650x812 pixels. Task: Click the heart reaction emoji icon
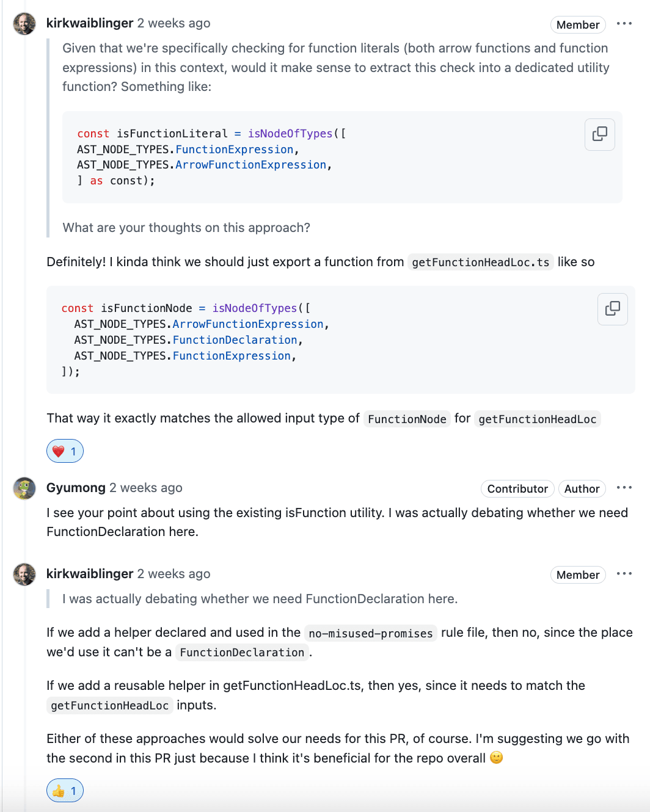[x=59, y=451]
